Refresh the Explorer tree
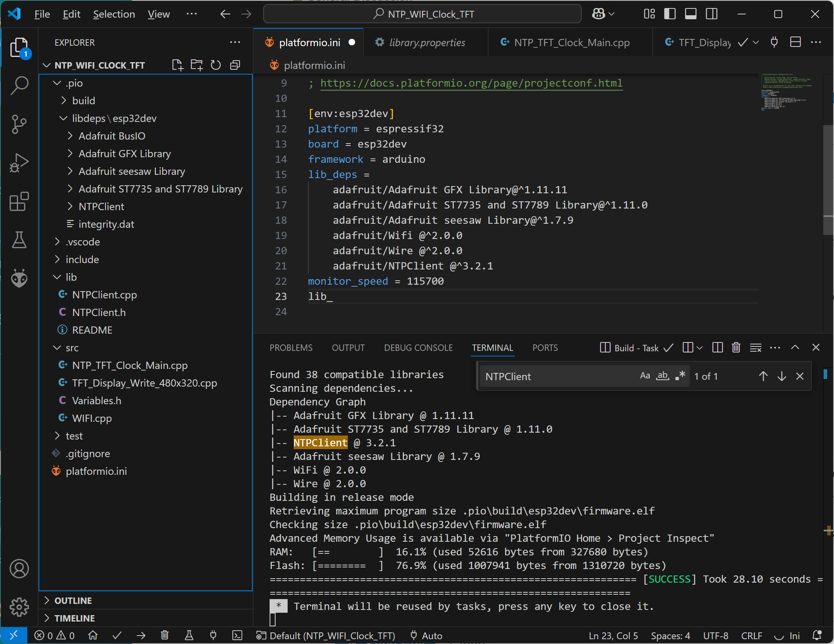The height and width of the screenshot is (644, 834). [x=216, y=65]
